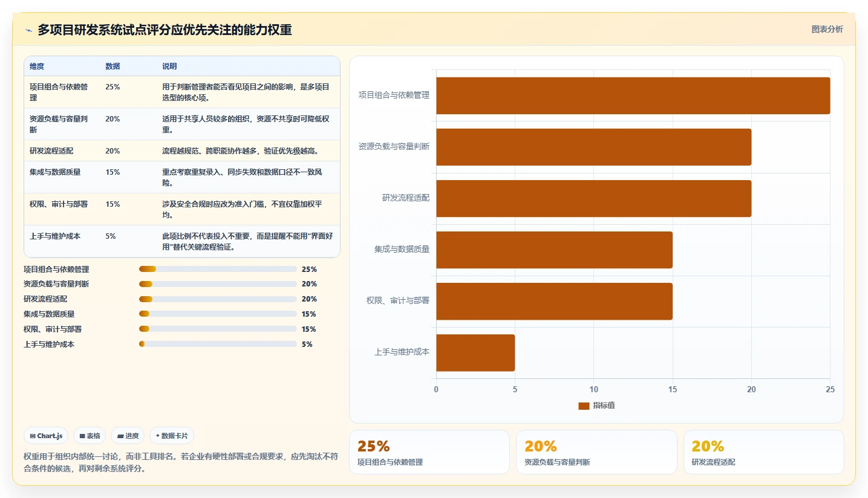Click the footer note starting 权重用于组织内部
The image size is (868, 498).
pos(181,462)
